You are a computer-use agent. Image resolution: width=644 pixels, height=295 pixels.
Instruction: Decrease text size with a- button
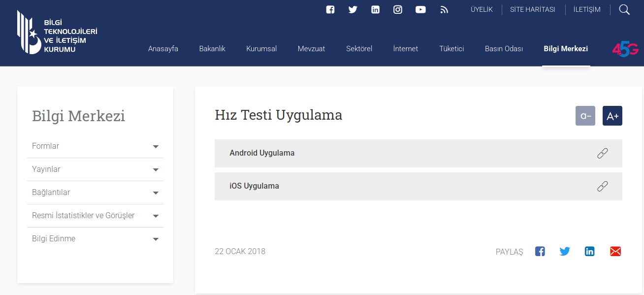[x=585, y=116]
